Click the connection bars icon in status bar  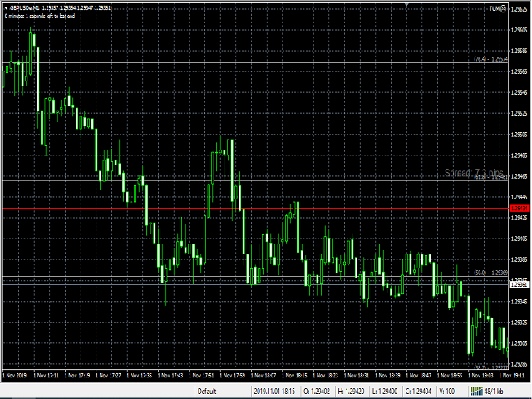(476, 392)
